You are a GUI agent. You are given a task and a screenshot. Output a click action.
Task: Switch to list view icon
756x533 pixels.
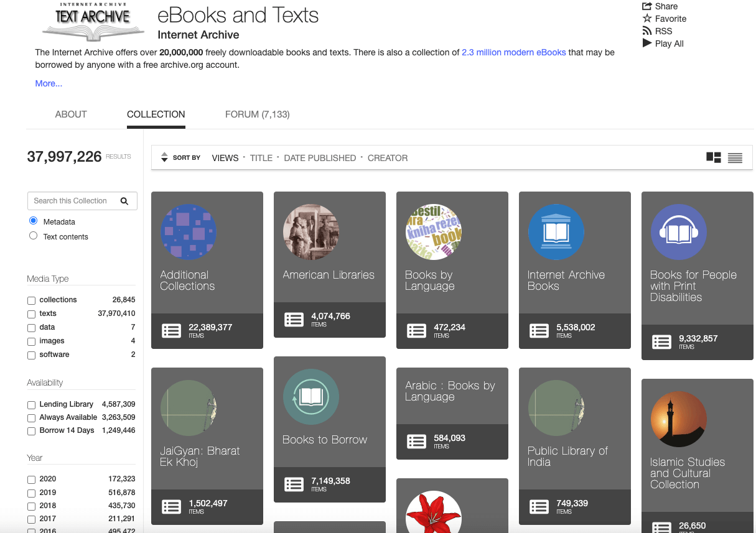point(735,158)
